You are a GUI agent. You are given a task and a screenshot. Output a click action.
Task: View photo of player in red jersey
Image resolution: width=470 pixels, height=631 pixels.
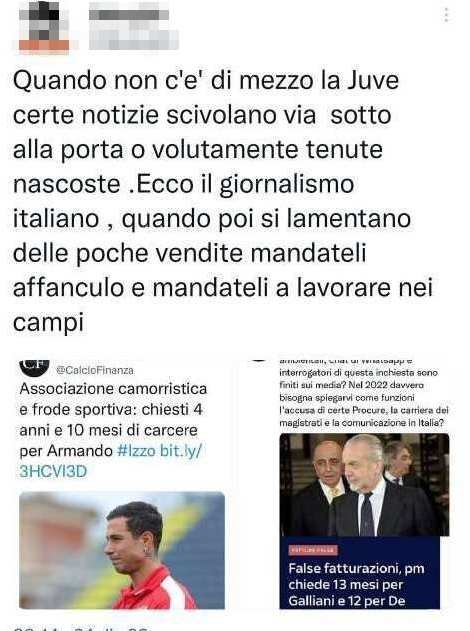[122, 550]
